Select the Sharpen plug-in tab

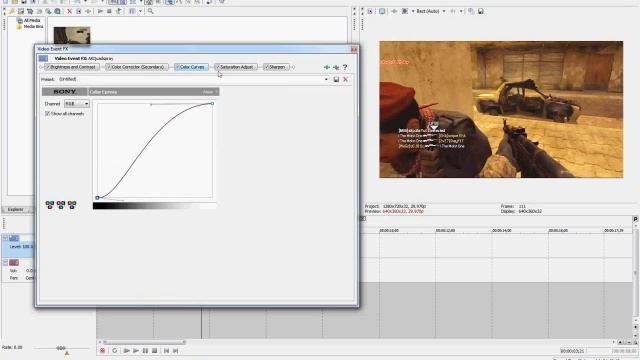[x=276, y=67]
